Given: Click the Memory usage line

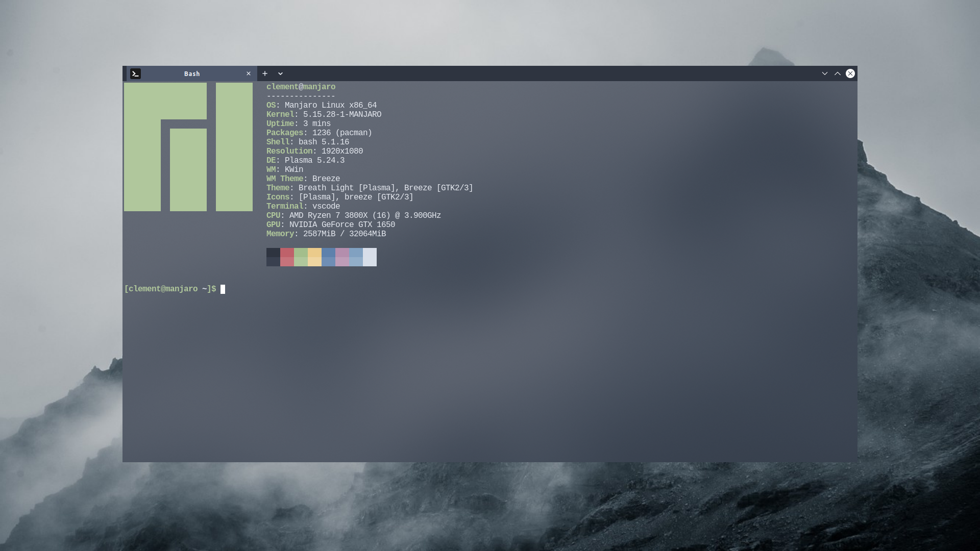Looking at the screenshot, I should point(326,234).
